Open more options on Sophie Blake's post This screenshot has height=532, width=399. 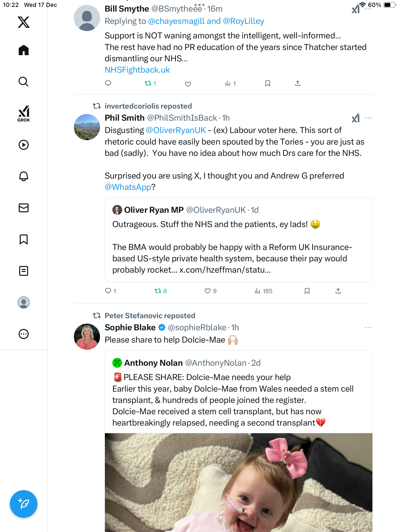pos(368,328)
